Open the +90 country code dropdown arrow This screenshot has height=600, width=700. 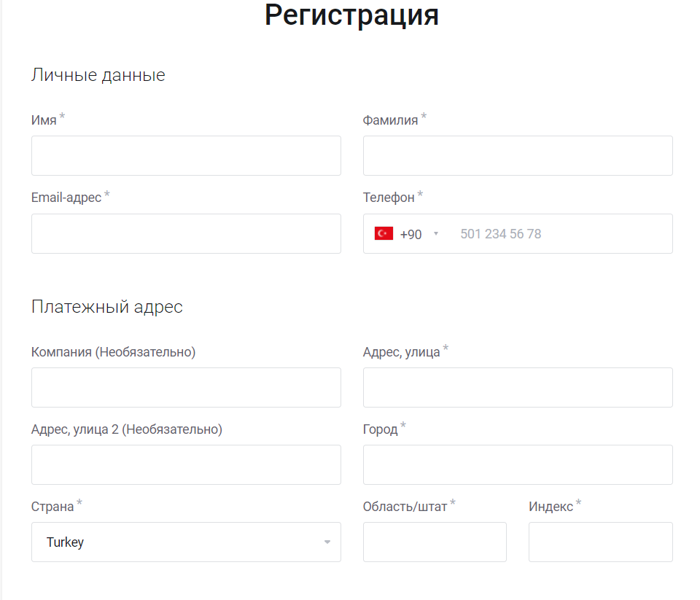click(436, 233)
